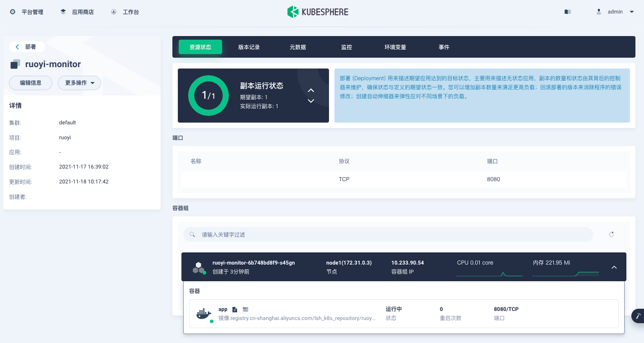Open the 更多操作 dropdown
The image size is (644, 343).
pos(79,83)
